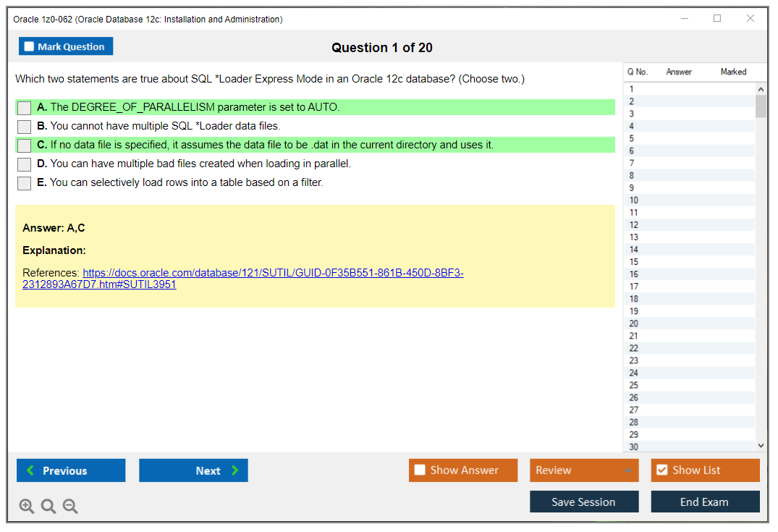Image resolution: width=778 pixels, height=532 pixels.
Task: Click Save Session button
Action: [583, 502]
